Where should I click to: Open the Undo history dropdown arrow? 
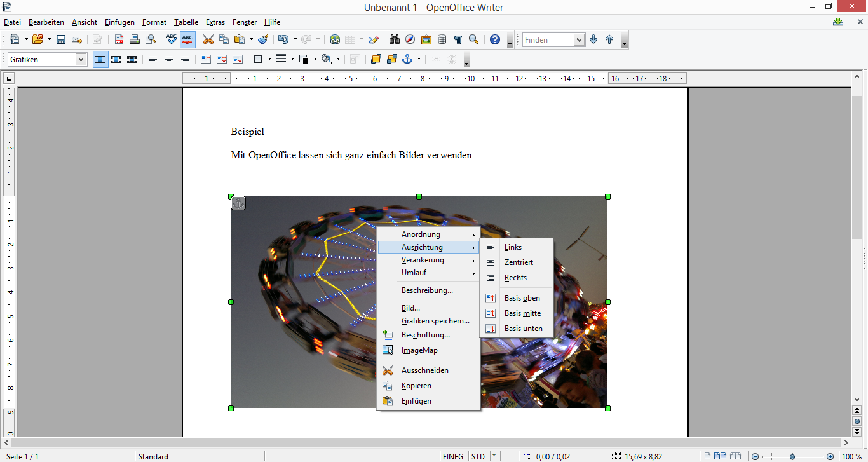(295, 39)
